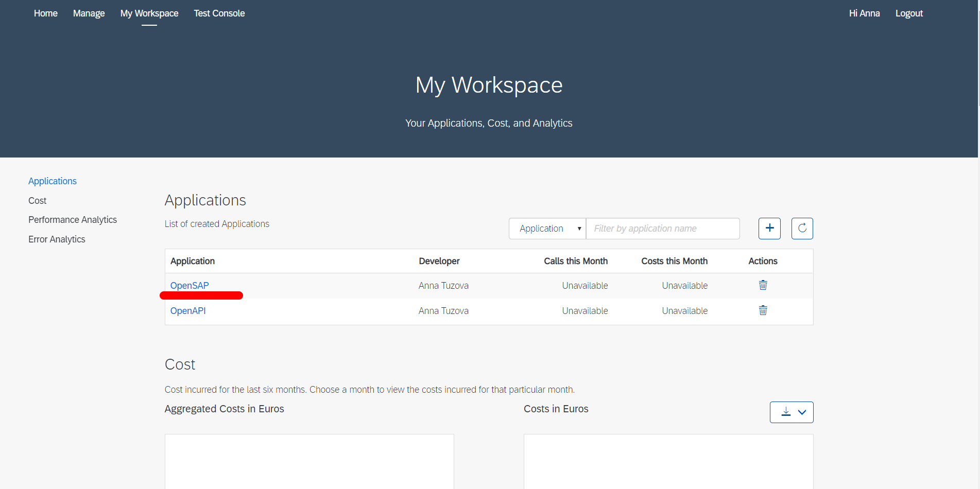This screenshot has width=980, height=489.
Task: Click Logout at top right
Action: coord(909,13)
